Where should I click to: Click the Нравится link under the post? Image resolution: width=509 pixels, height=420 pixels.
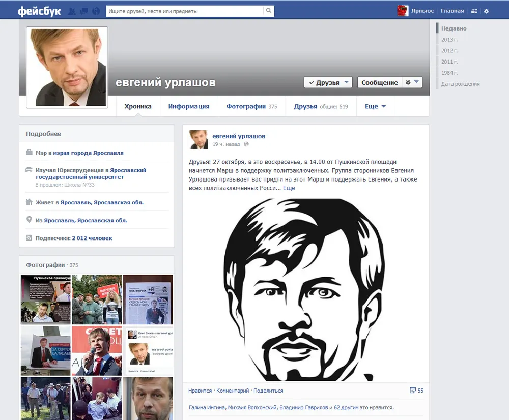tap(200, 391)
